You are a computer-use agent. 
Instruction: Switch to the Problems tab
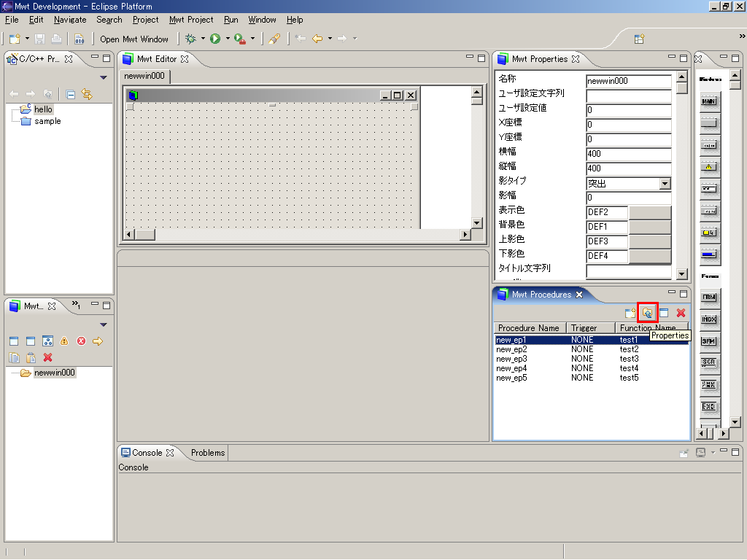click(x=208, y=453)
